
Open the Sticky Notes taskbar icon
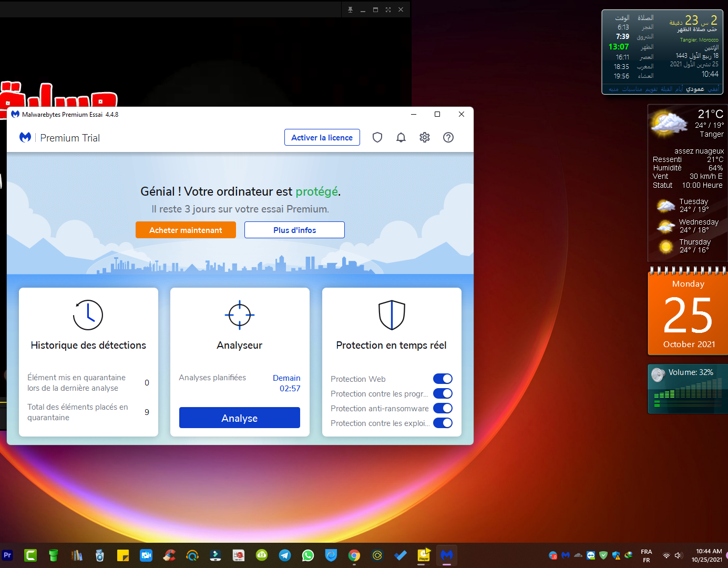(123, 555)
